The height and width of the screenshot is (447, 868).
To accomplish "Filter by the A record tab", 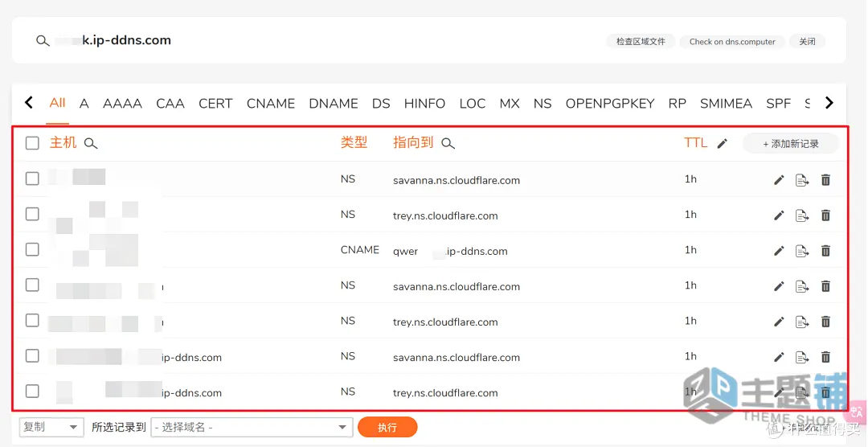I will (x=84, y=104).
